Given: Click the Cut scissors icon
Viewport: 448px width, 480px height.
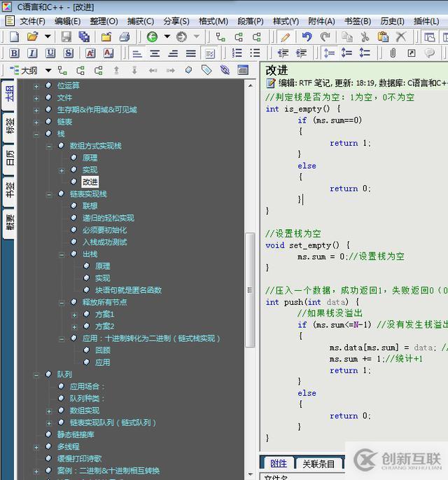Looking at the screenshot, I should click(365, 36).
